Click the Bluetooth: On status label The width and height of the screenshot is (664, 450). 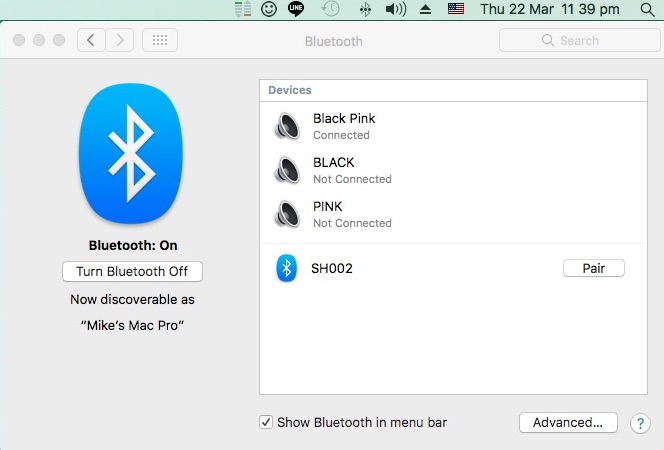(133, 246)
